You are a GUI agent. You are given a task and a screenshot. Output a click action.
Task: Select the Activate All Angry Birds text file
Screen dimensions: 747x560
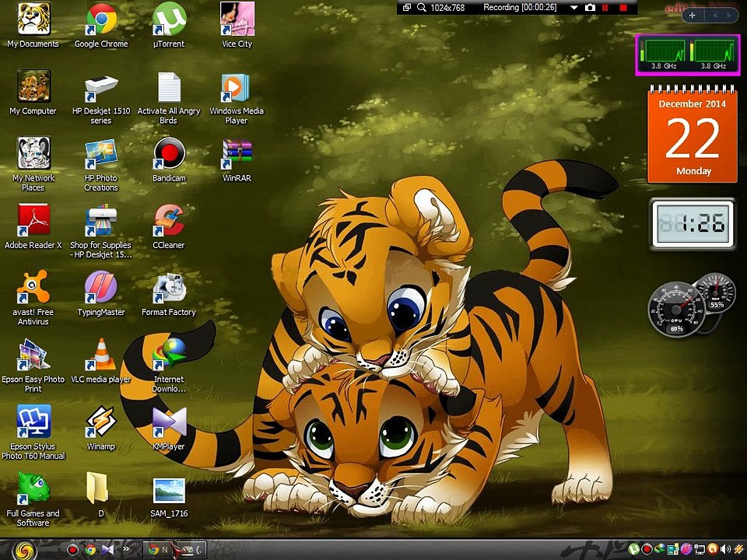click(169, 97)
